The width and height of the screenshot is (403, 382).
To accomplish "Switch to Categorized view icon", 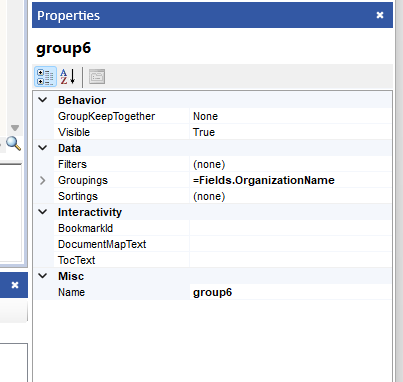I will click(x=45, y=77).
